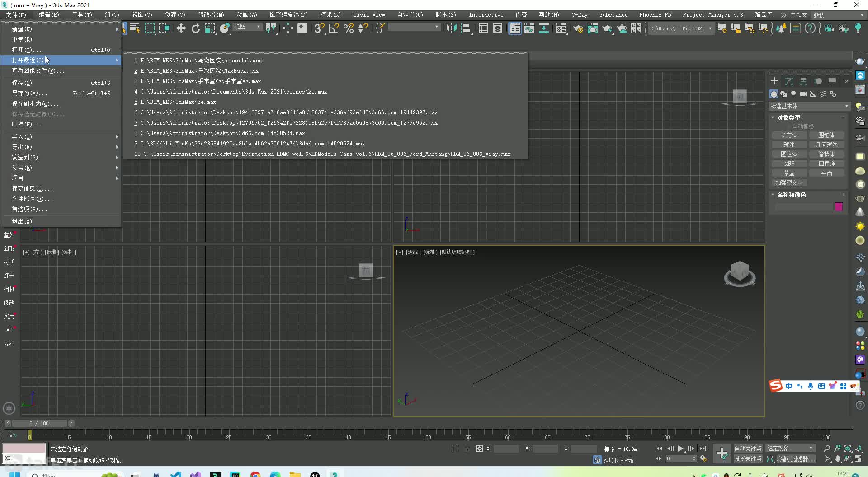Open recent file 手术室VR.max

[x=325, y=81]
